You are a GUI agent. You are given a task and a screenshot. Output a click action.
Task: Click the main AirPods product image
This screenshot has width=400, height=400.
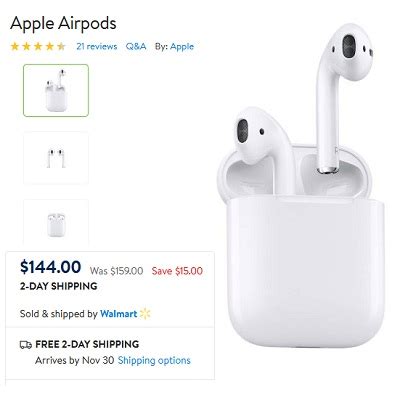pyautogui.click(x=301, y=187)
